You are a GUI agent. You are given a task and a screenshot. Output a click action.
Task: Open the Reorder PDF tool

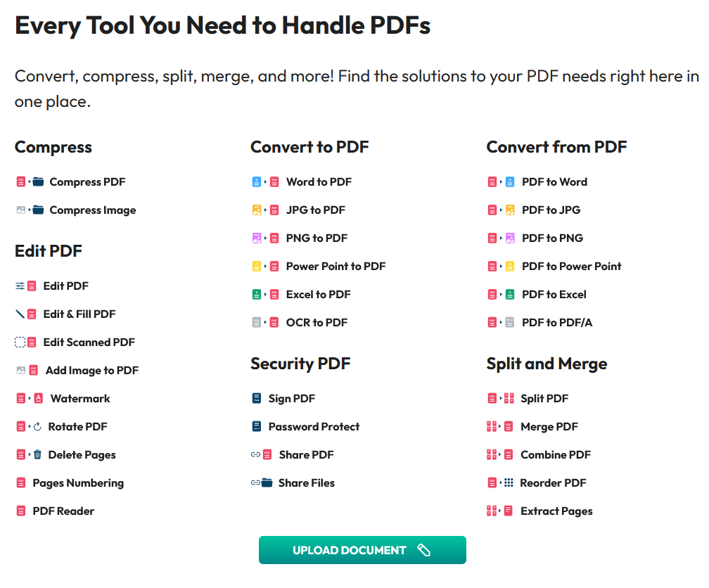(551, 482)
